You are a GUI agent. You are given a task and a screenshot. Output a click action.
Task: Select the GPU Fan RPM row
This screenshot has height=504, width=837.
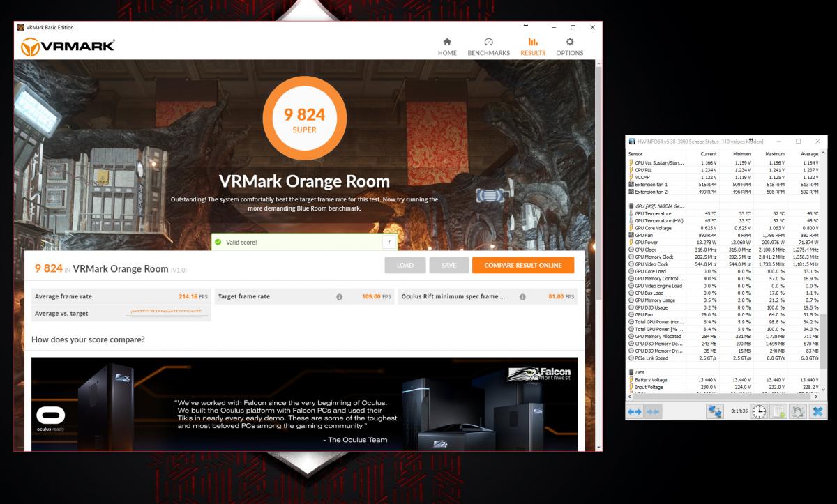[723, 236]
